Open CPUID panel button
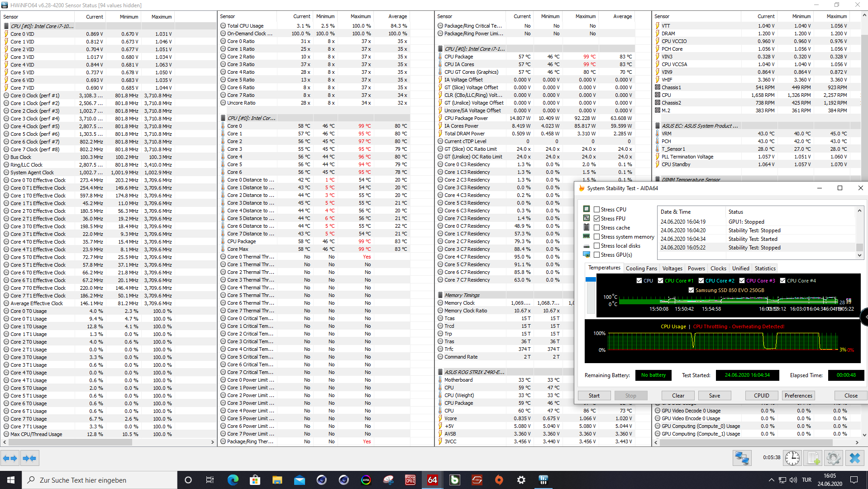 [x=762, y=395]
